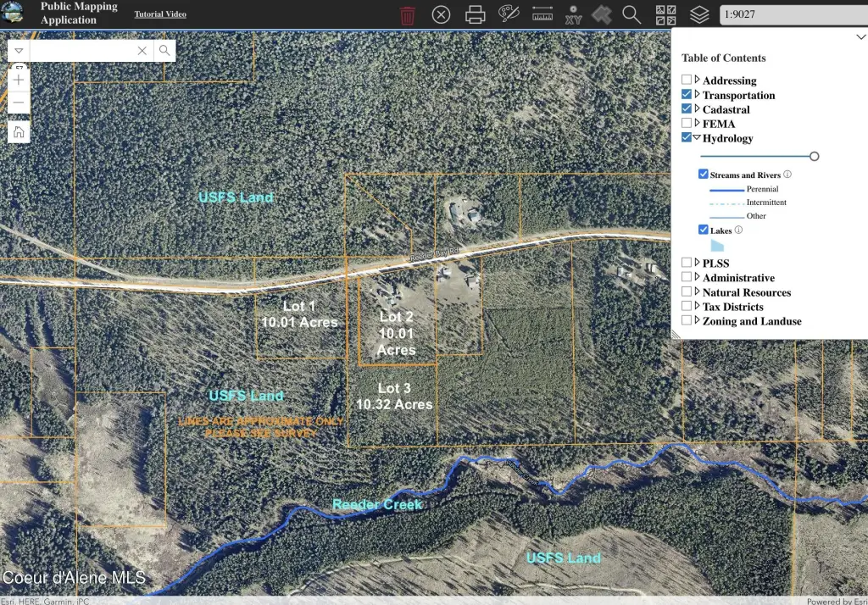Open the XY coordinates tool
Viewport: 868px width, 605px height.
[573, 14]
